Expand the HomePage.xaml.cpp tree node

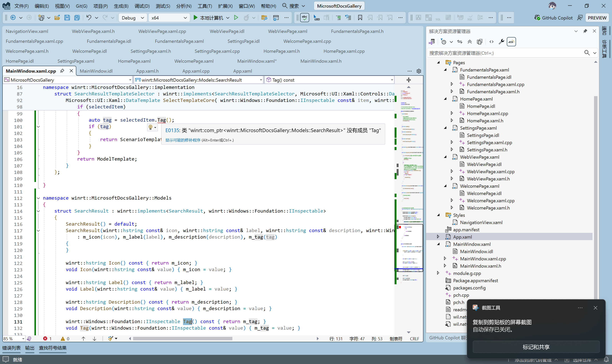[452, 113]
